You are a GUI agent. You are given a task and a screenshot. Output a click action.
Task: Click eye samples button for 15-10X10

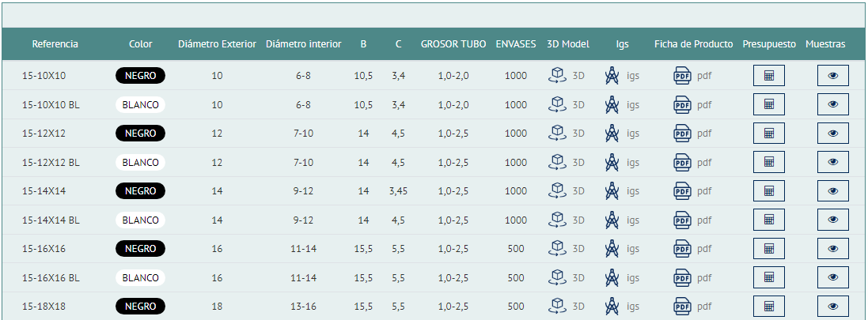coord(832,76)
